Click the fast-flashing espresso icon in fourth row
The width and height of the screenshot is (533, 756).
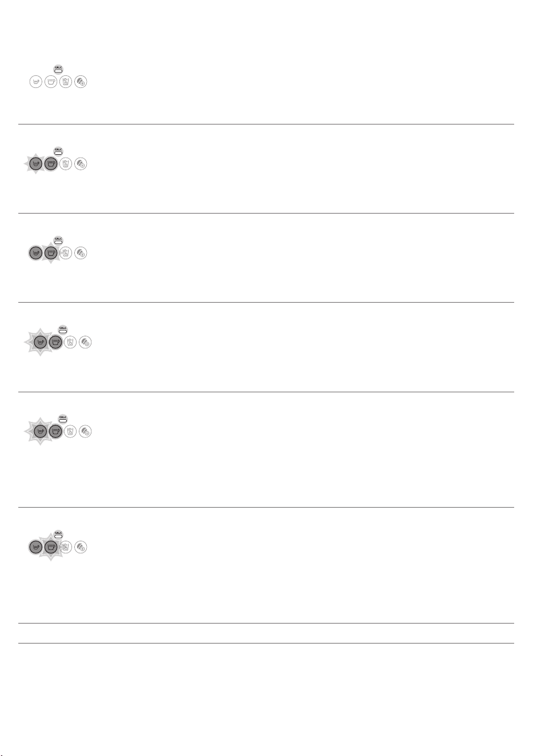[41, 342]
